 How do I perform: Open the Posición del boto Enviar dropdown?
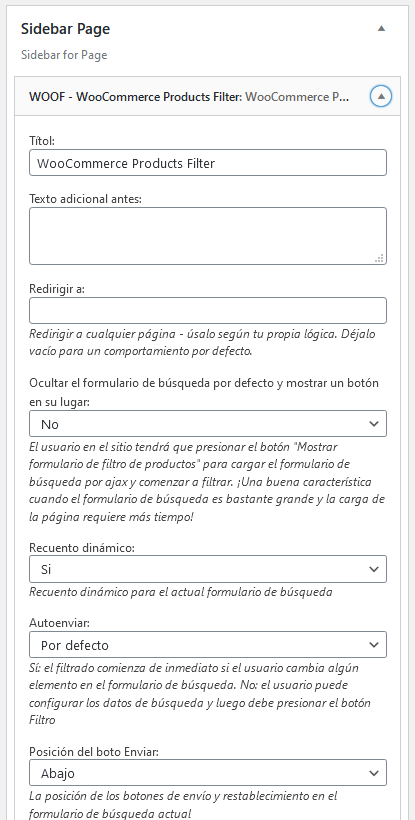pyautogui.click(x=208, y=772)
